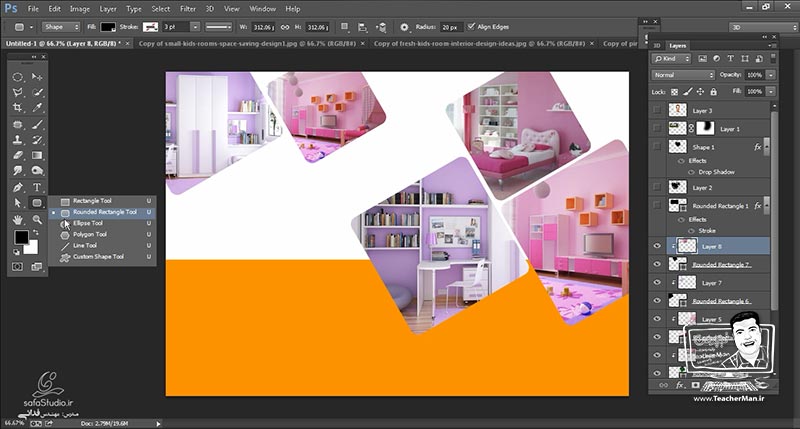Click the Radius input field
800x429 pixels.
pos(451,27)
